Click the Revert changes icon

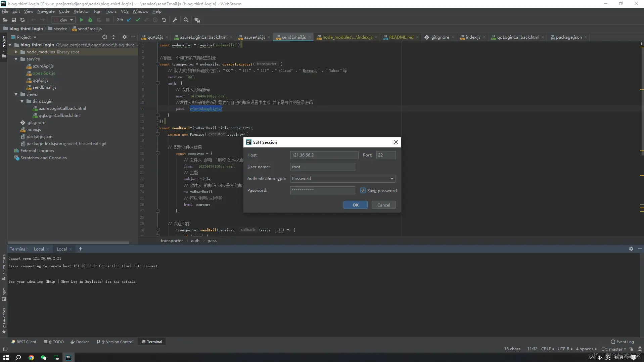point(164,20)
